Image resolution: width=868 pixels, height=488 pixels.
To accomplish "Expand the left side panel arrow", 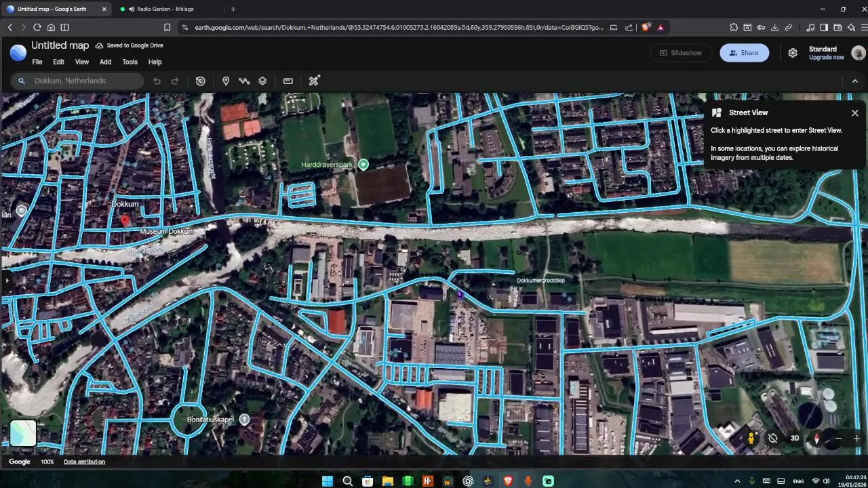I will point(6,280).
